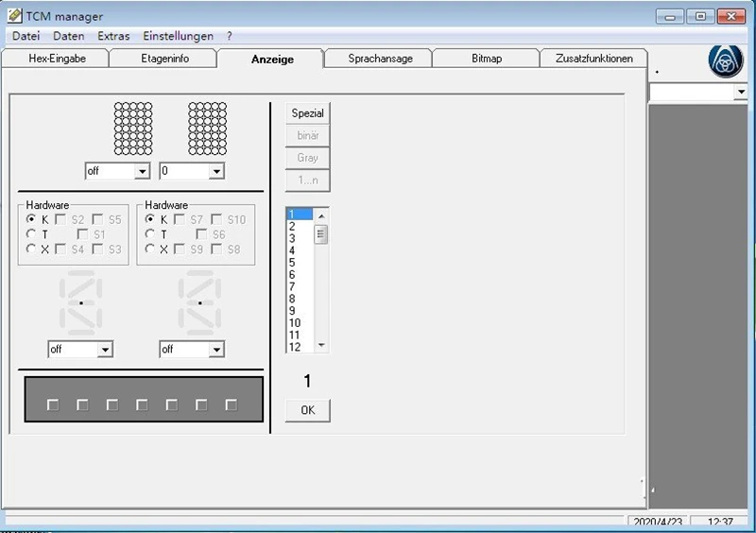Click the active Anzeige tab
Viewport: 756px width, 533px height.
coord(272,59)
